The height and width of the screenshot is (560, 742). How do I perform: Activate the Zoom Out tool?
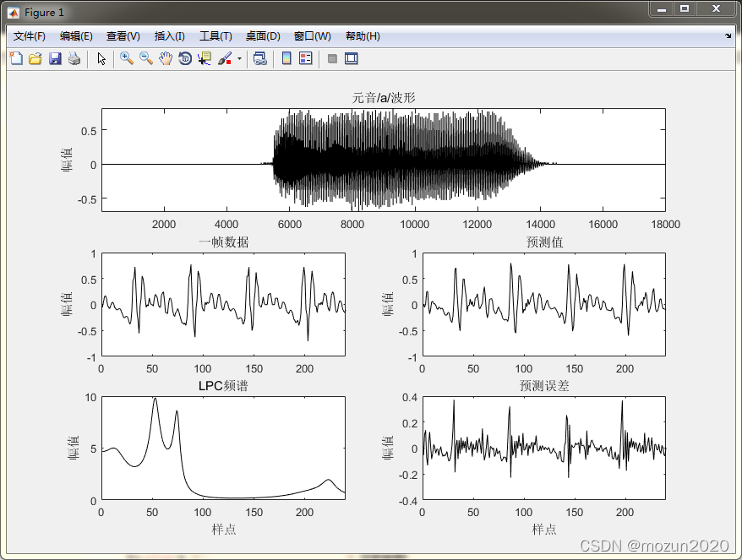pos(145,58)
